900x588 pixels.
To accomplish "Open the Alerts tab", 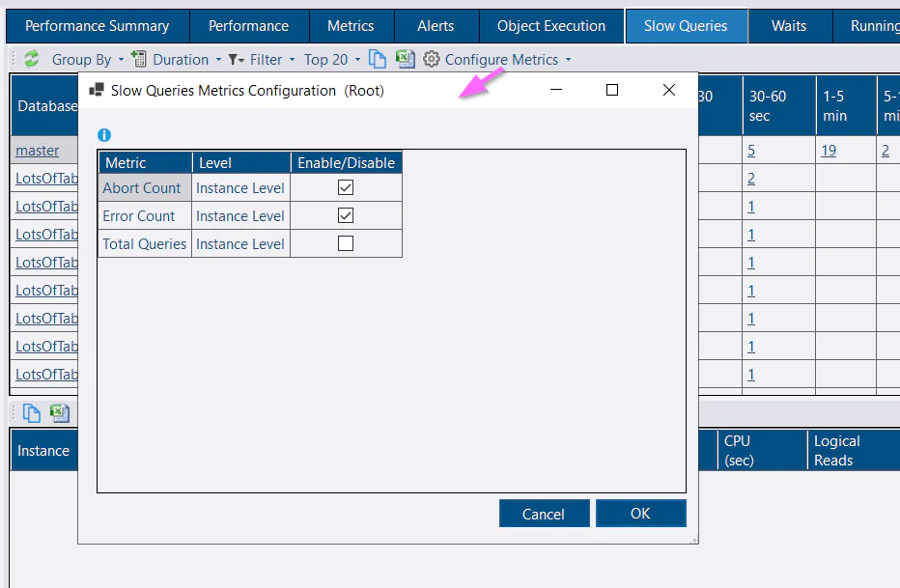I will tap(436, 26).
